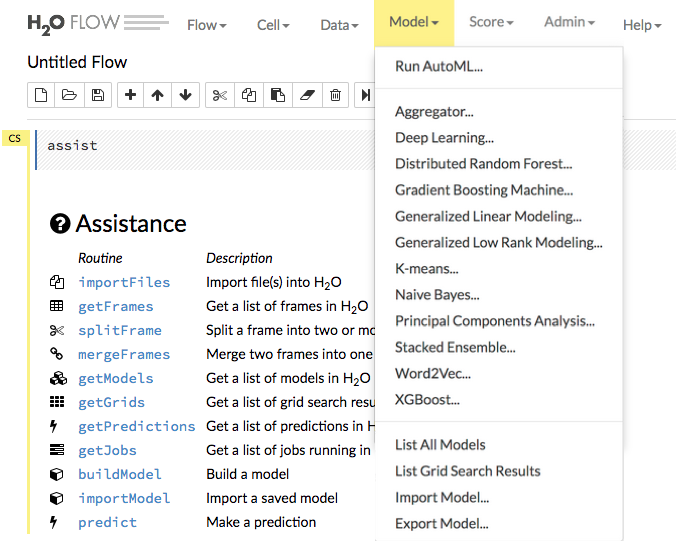Collapse the open Model dropdown menu

pos(414,22)
